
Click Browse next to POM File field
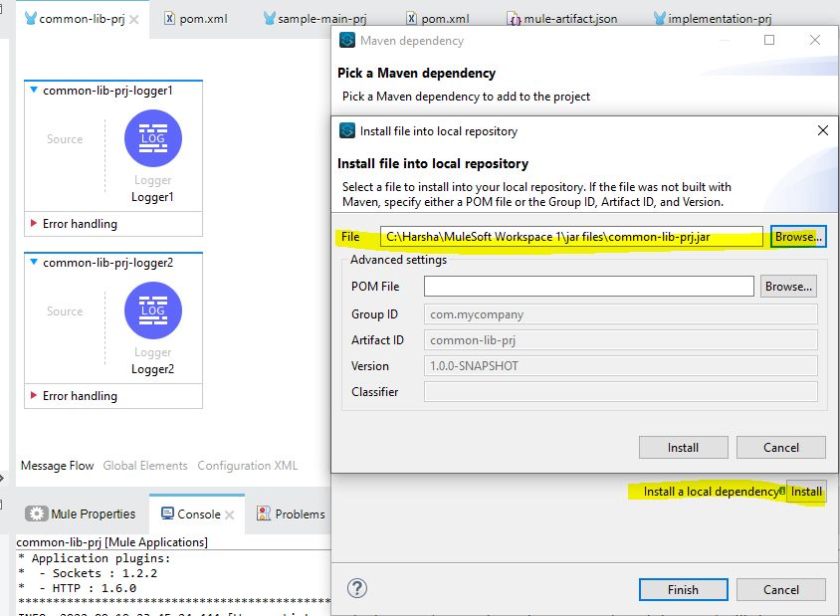[788, 287]
